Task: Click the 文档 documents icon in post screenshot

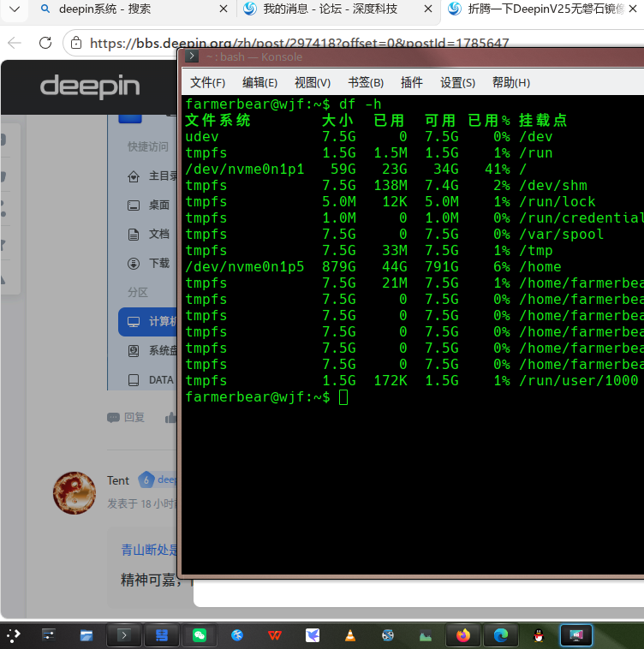Action: tap(134, 235)
